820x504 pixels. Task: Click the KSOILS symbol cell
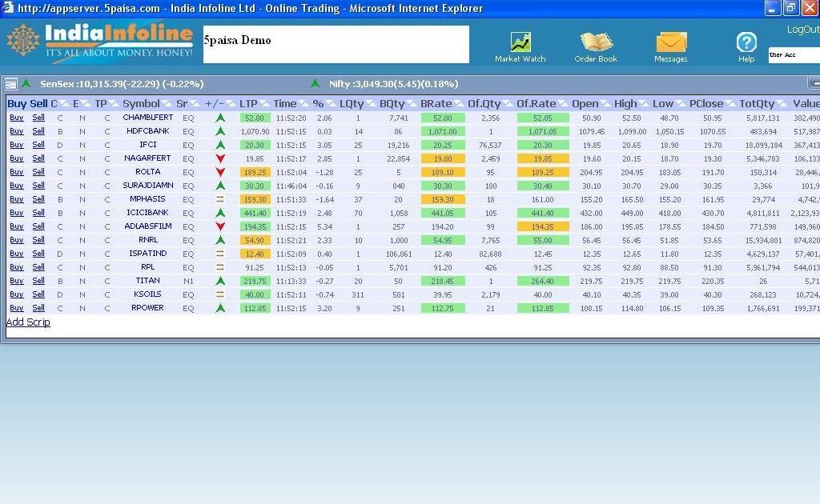[x=147, y=294]
